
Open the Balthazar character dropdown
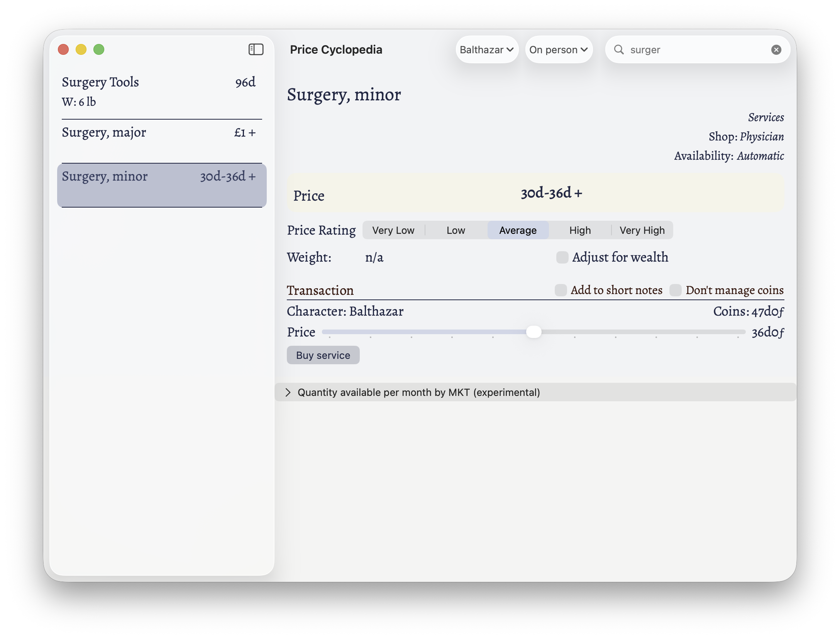[487, 49]
